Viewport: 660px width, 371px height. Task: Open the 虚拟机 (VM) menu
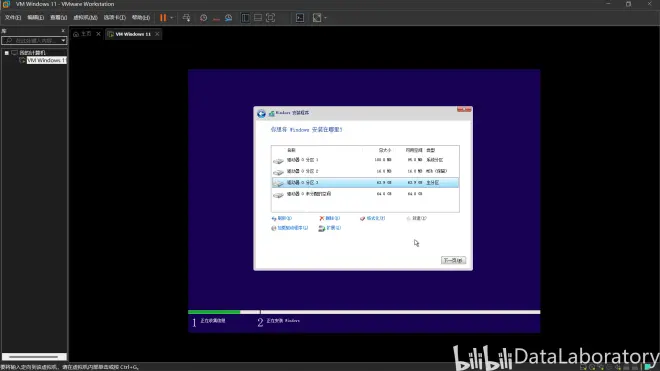[x=85, y=18]
